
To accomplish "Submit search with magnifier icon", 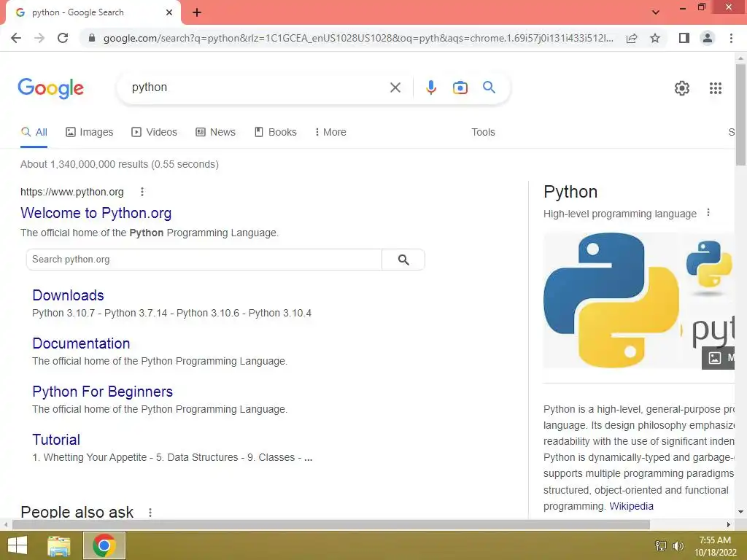I will point(489,87).
